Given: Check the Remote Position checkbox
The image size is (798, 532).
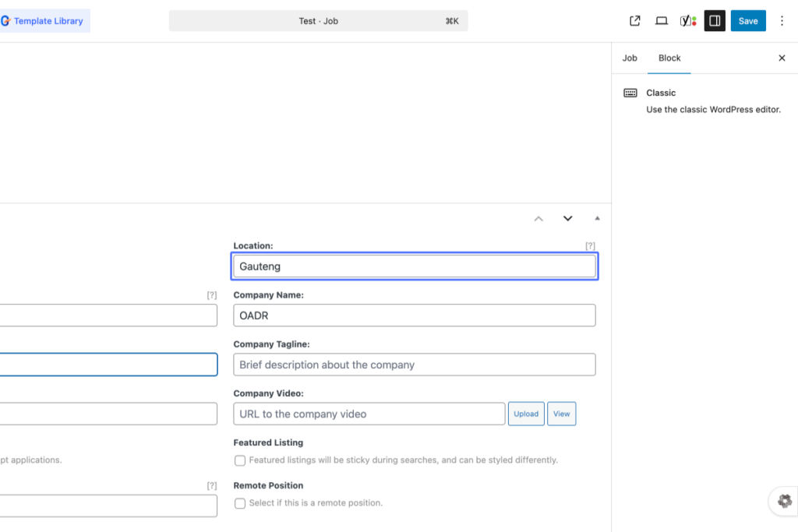Looking at the screenshot, I should [x=240, y=503].
